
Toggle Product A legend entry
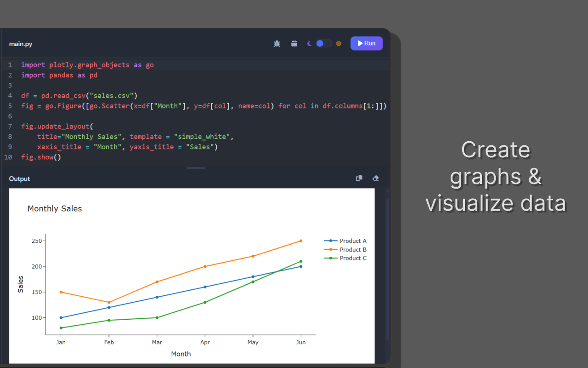click(x=345, y=241)
